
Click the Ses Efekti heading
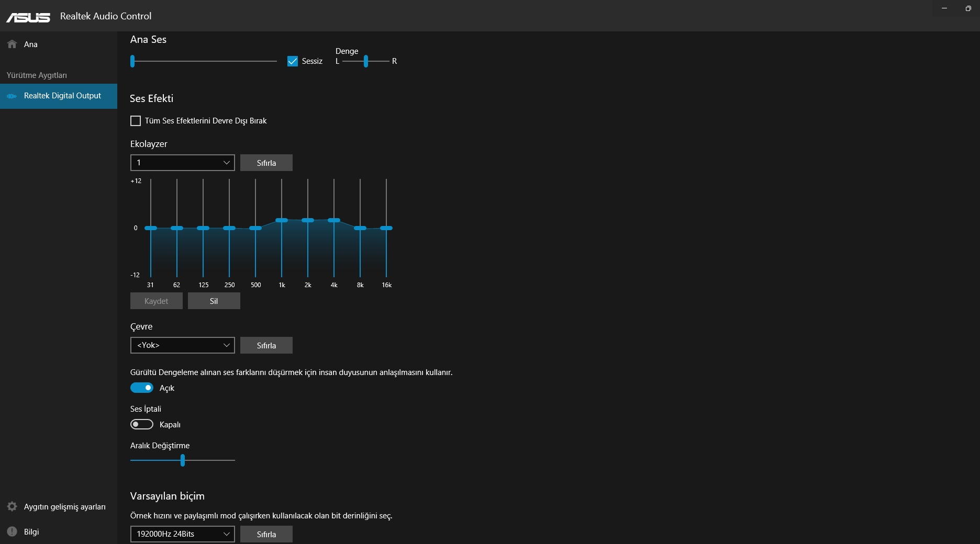point(151,98)
